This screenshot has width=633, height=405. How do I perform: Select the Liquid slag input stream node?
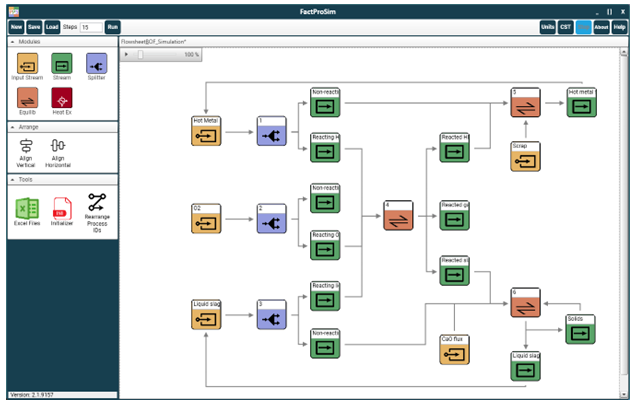click(x=206, y=315)
